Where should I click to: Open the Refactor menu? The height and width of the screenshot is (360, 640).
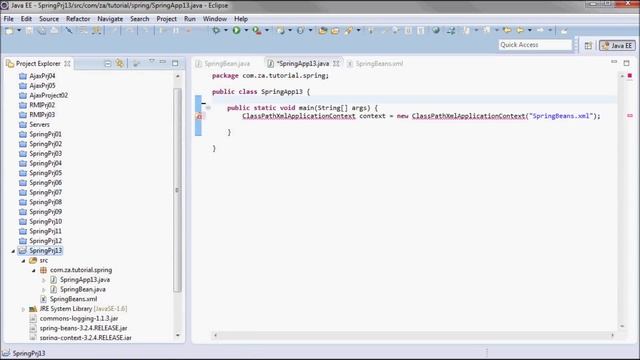click(78, 19)
